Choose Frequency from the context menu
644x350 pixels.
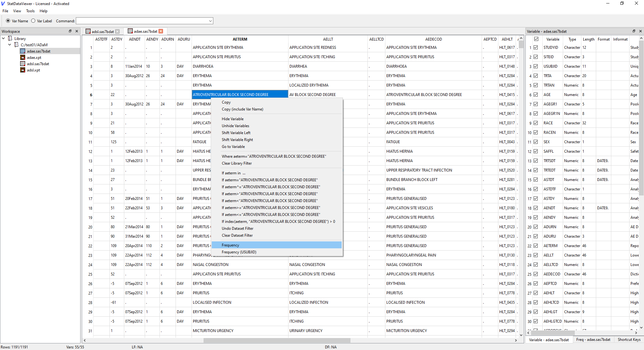tap(277, 245)
